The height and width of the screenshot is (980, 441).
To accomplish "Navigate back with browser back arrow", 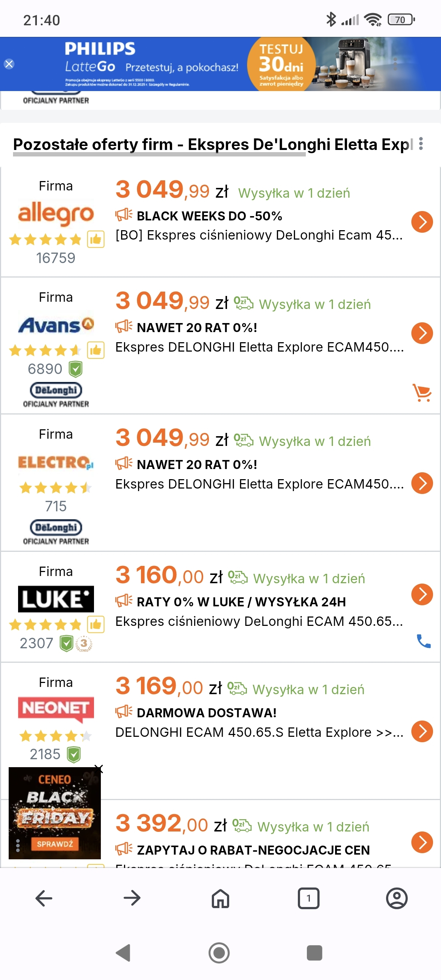I will 44,898.
